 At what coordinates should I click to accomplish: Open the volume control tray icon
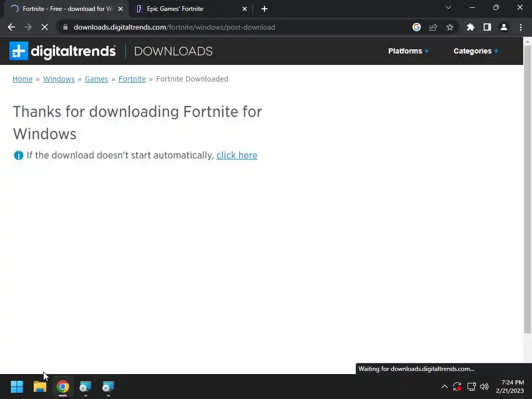click(484, 387)
